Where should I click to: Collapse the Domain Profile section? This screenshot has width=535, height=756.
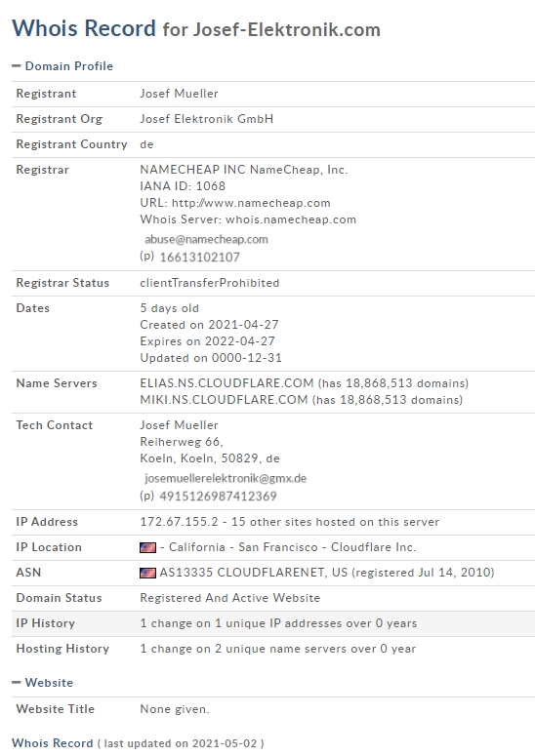(17, 66)
